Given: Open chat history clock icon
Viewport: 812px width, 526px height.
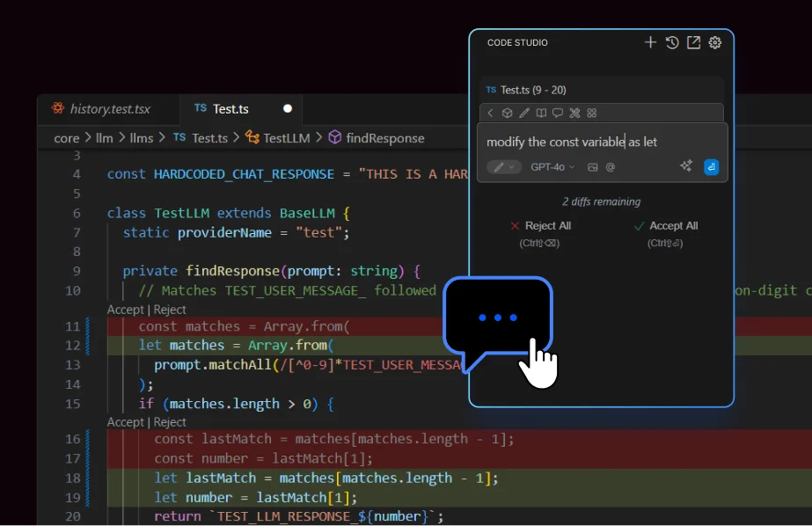Looking at the screenshot, I should [672, 42].
